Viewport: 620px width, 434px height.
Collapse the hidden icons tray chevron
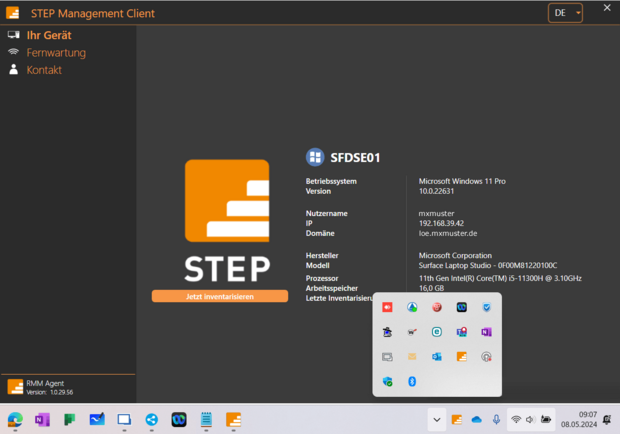(437, 420)
